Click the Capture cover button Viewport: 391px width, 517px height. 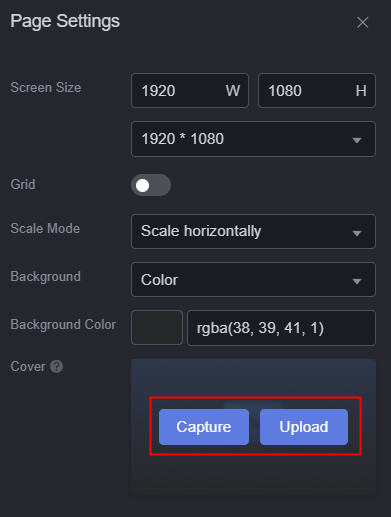204,427
